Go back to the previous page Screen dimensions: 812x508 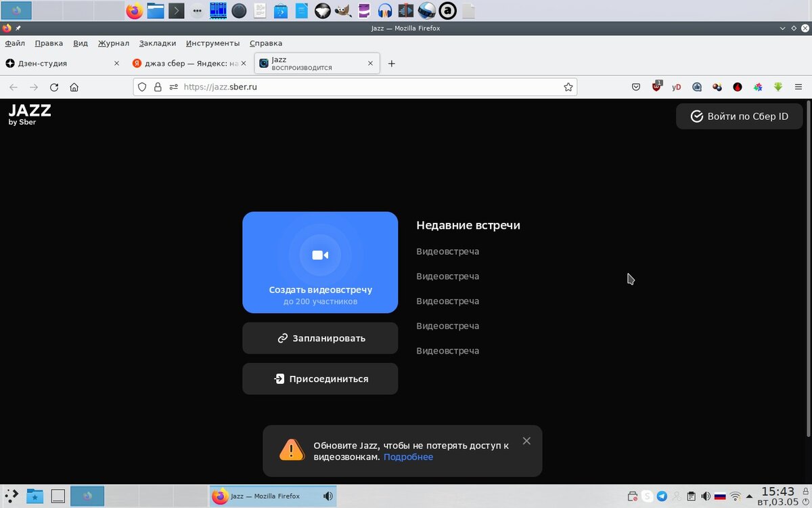[14, 87]
